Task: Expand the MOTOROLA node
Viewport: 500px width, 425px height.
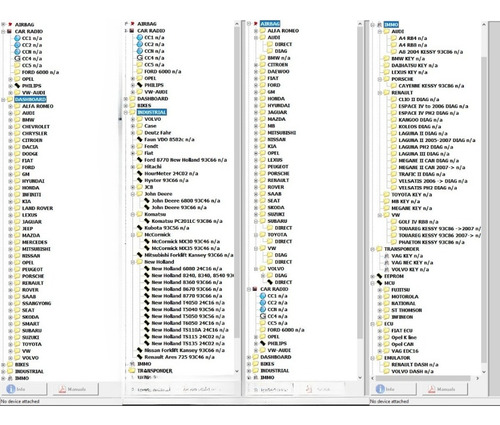Action: click(x=380, y=296)
